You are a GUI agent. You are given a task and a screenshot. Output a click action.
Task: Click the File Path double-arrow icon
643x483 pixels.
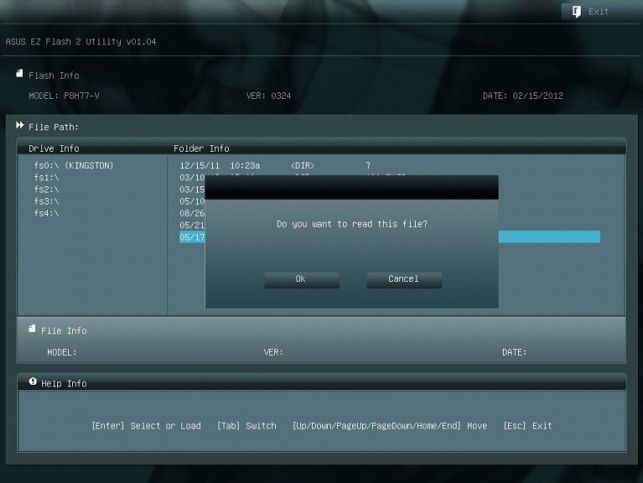click(x=20, y=125)
